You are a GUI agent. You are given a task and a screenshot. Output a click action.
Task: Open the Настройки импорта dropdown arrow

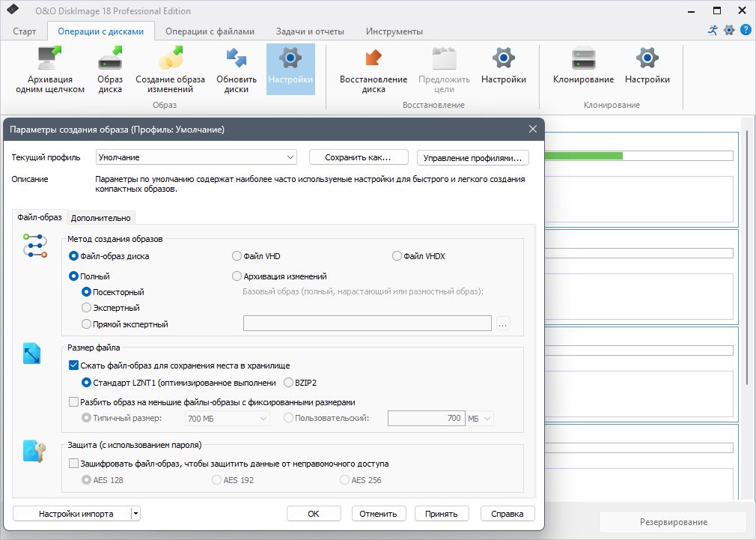tap(136, 514)
